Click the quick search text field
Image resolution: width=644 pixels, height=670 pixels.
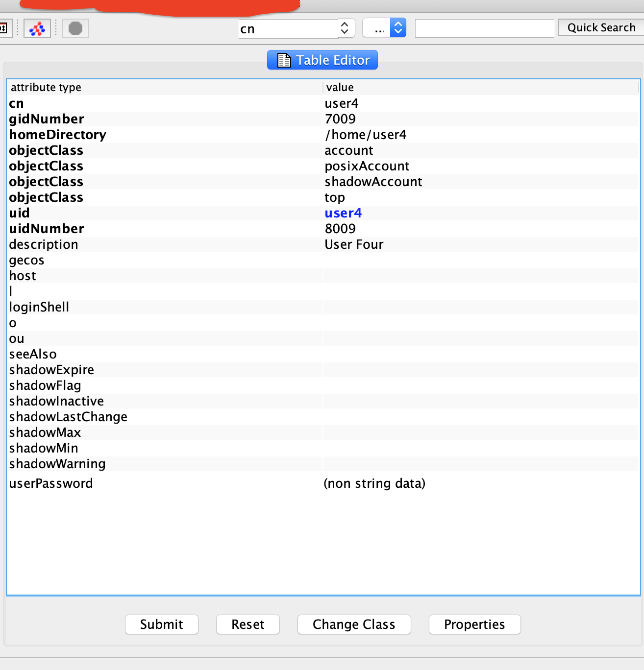(x=484, y=29)
